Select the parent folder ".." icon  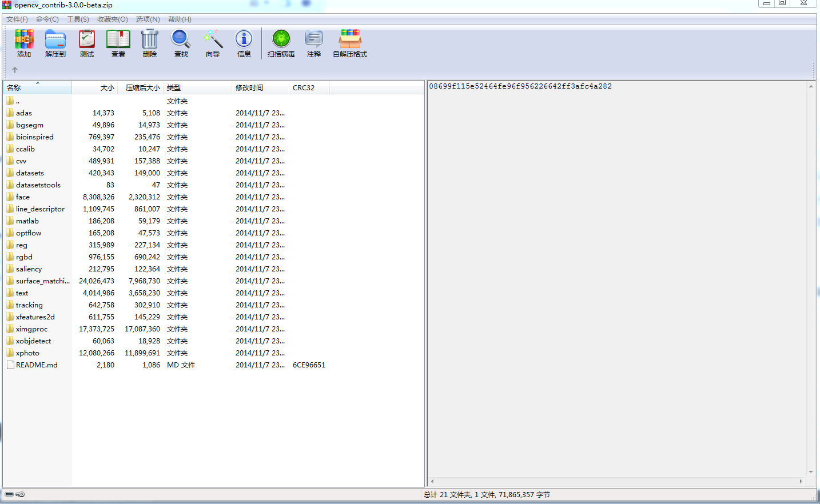10,101
